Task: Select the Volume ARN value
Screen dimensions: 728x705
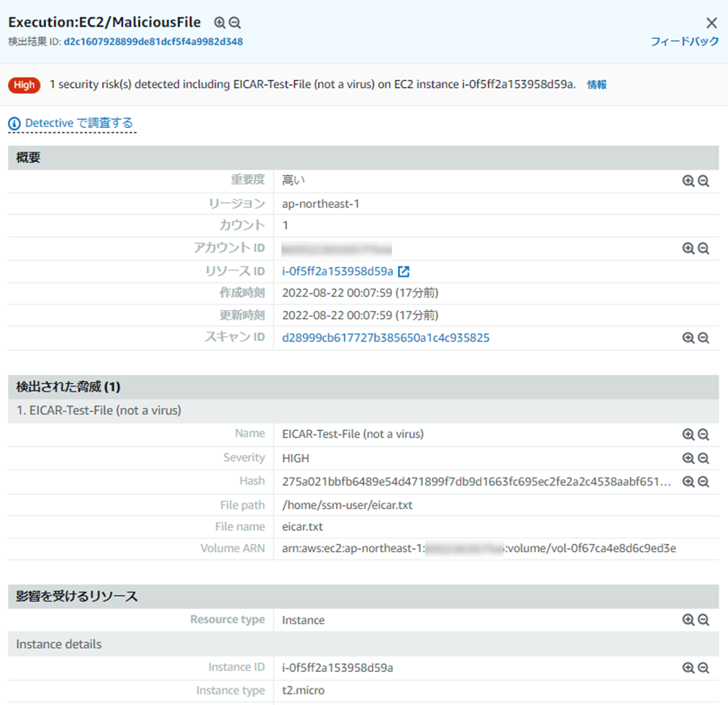Action: point(479,548)
